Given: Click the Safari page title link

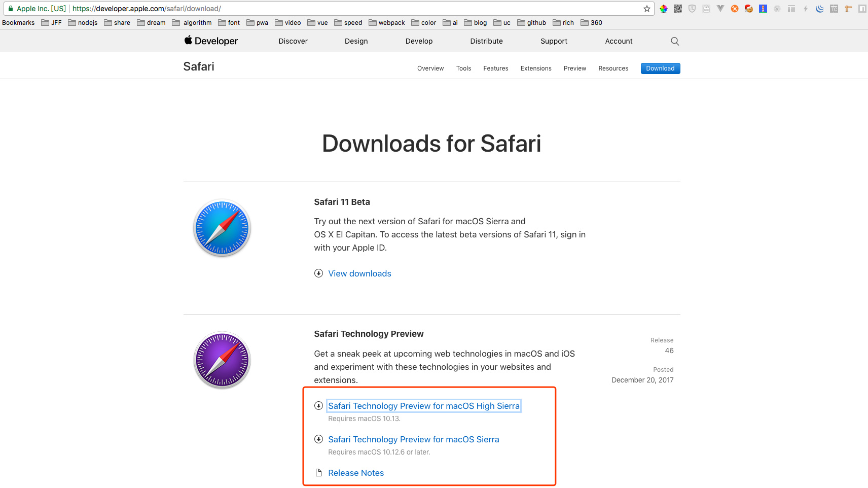Looking at the screenshot, I should point(199,66).
